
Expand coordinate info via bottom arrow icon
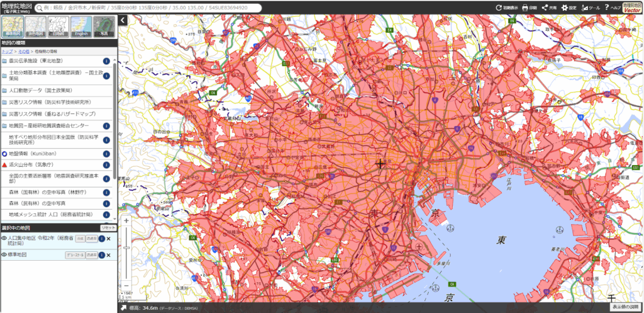click(x=124, y=308)
